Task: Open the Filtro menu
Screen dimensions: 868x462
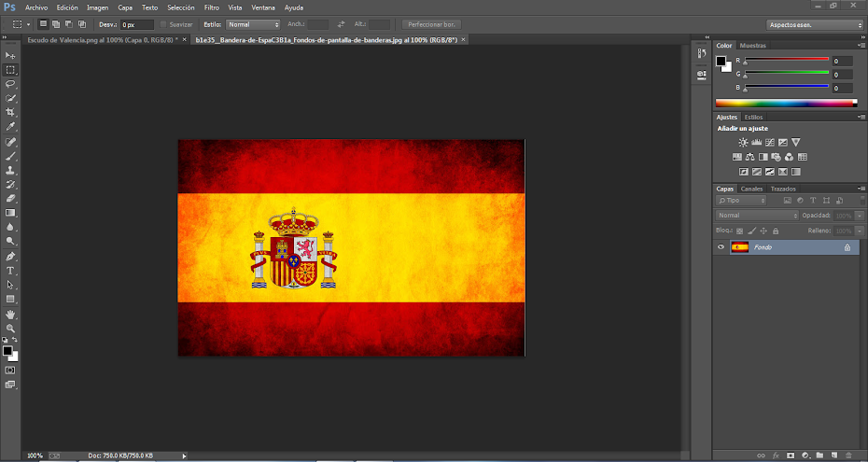Action: 212,7
